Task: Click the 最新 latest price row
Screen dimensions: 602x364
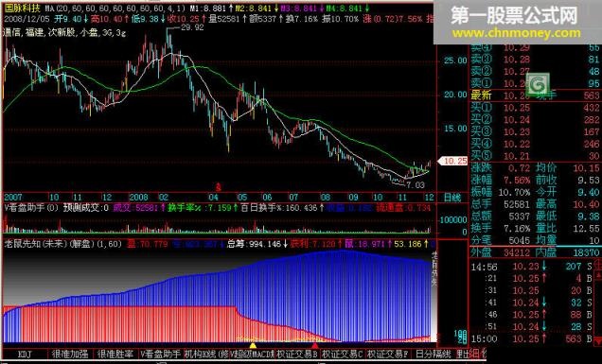Action: 535,95
